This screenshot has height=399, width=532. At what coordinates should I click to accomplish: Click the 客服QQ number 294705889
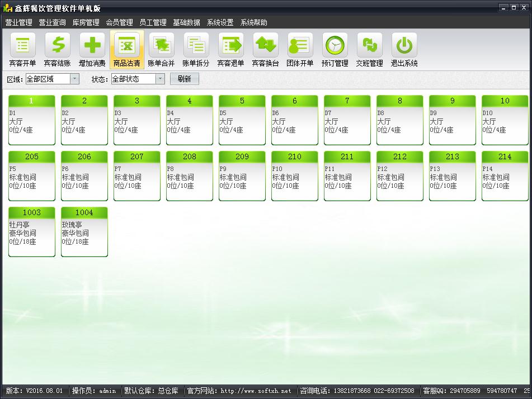465,391
